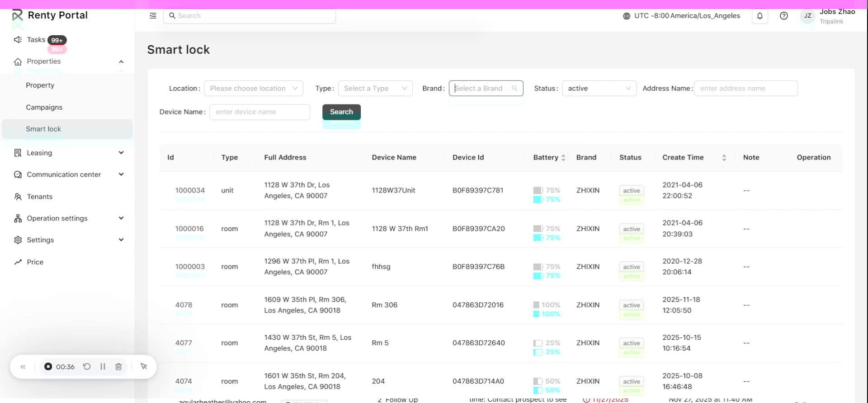The height and width of the screenshot is (403, 868).
Task: Click device Id B0F89397C76B
Action: coord(478,267)
